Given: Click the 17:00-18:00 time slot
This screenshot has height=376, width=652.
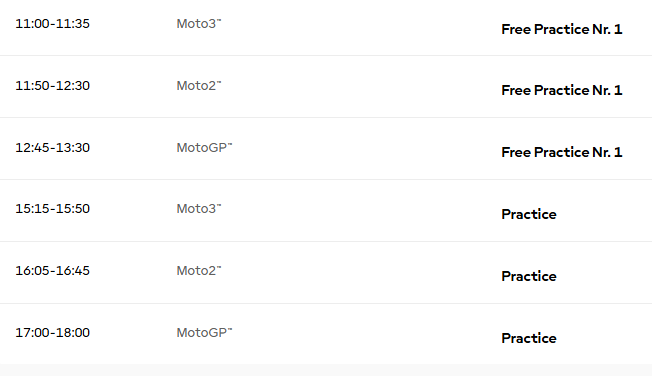Looking at the screenshot, I should 52,333.
